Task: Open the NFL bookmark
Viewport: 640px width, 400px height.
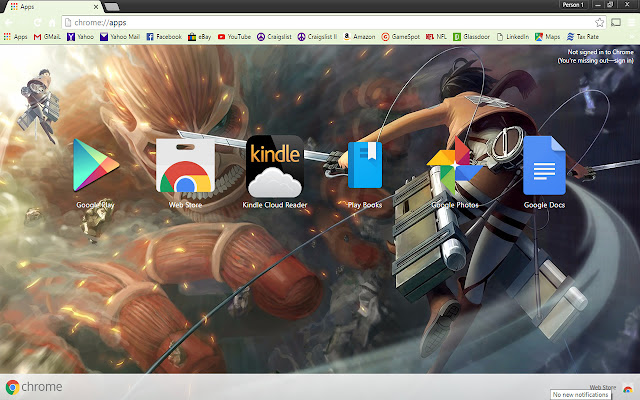Action: click(436, 37)
